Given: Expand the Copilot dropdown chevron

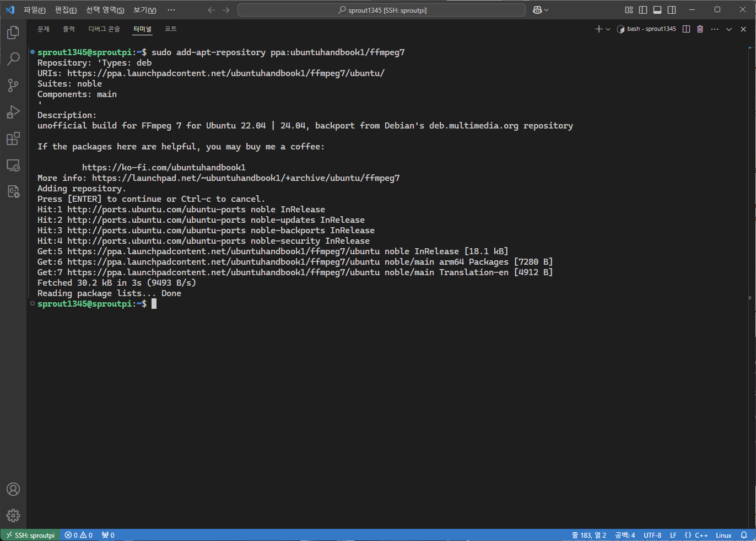Looking at the screenshot, I should pos(547,10).
